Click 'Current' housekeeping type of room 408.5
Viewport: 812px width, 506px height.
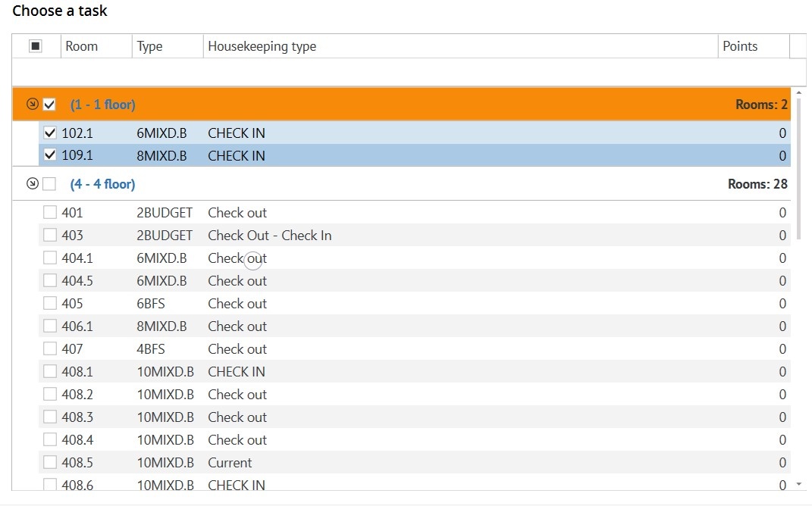tap(230, 463)
